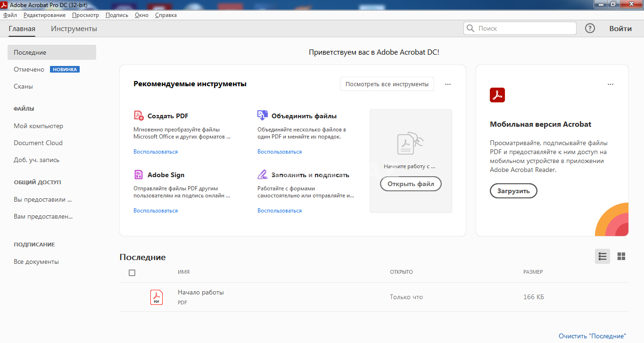
Task: Click Посмотреть все инструменты button
Action: pyautogui.click(x=387, y=84)
